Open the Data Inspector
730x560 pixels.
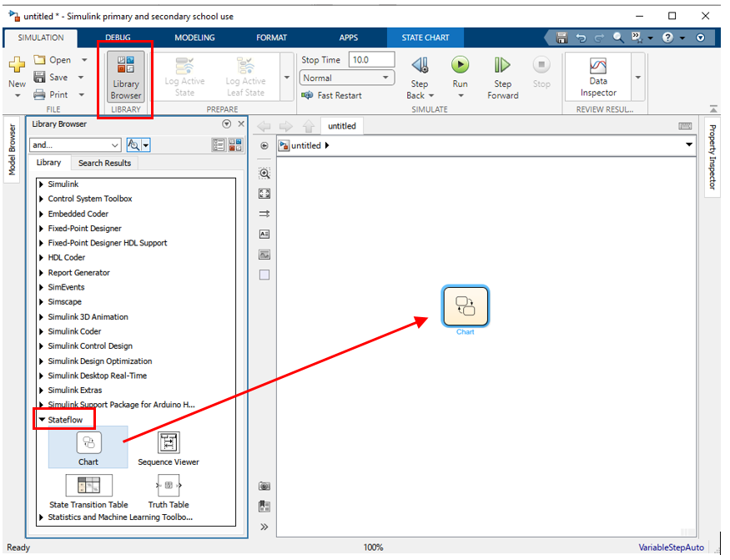coord(598,77)
